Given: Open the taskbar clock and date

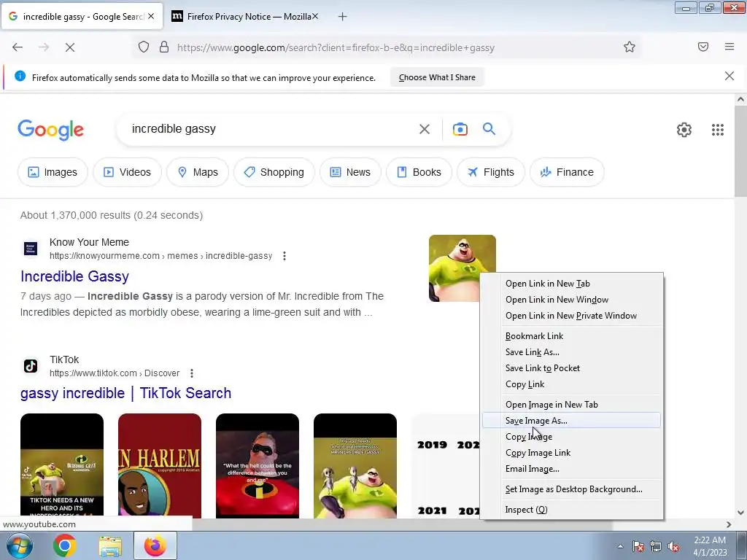Looking at the screenshot, I should 710,546.
